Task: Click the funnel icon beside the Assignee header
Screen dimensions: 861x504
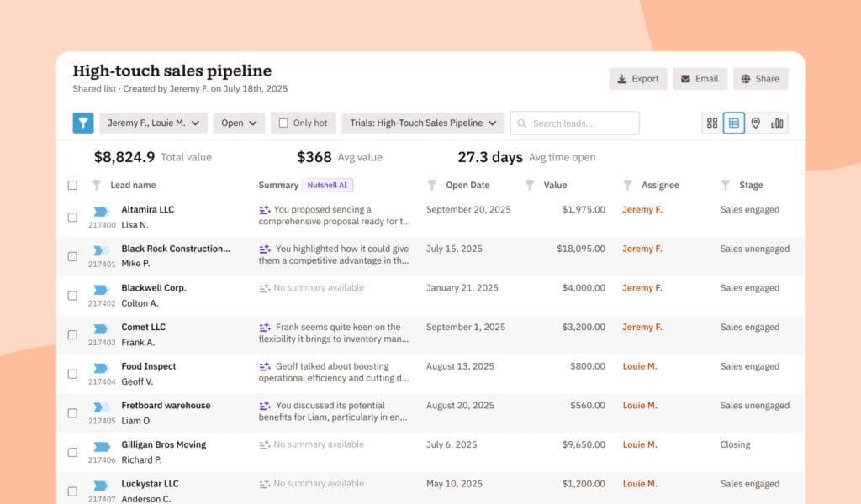Action: tap(627, 185)
